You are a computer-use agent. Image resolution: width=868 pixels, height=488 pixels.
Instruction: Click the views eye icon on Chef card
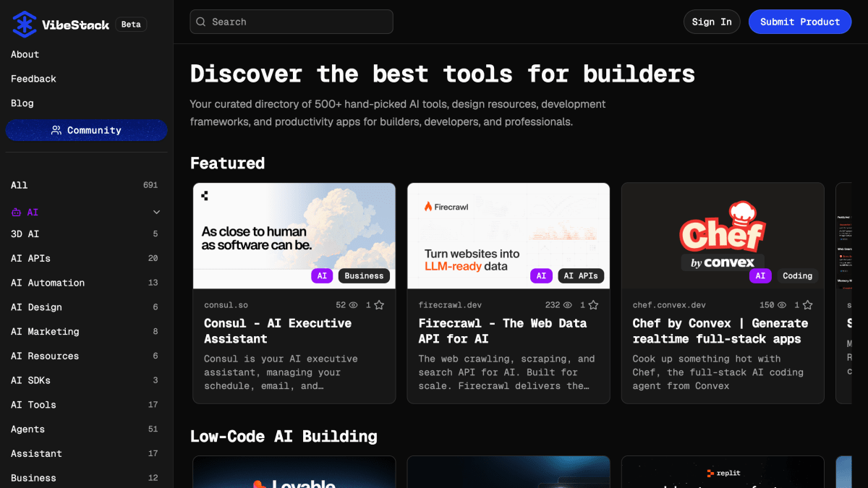pos(782,305)
